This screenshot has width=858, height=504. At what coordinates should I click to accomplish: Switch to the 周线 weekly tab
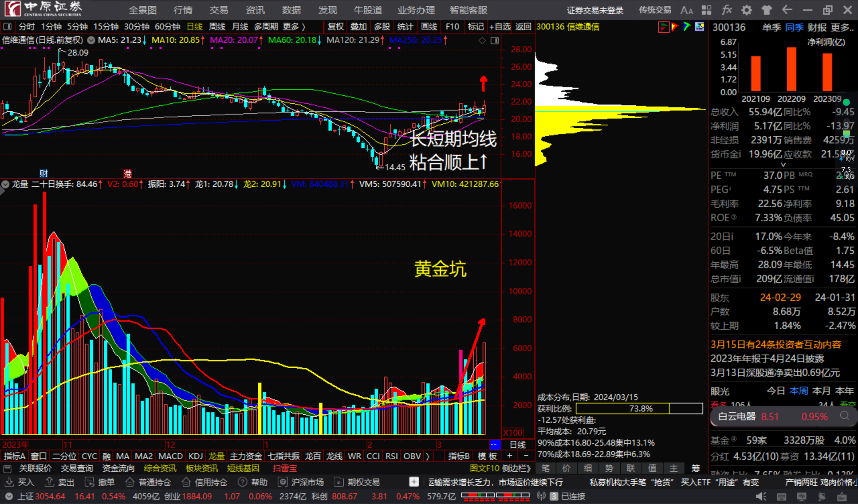(x=217, y=27)
